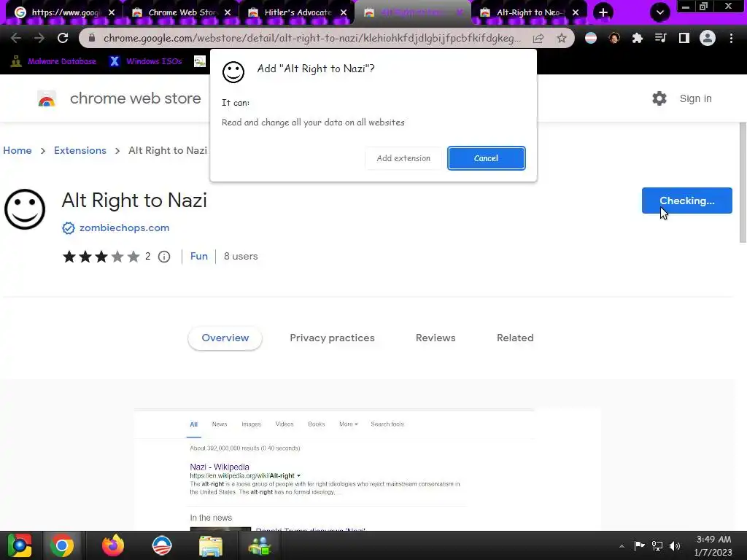Click the image-icon bookmark in bookmarks bar
747x560 pixels.
(200, 61)
